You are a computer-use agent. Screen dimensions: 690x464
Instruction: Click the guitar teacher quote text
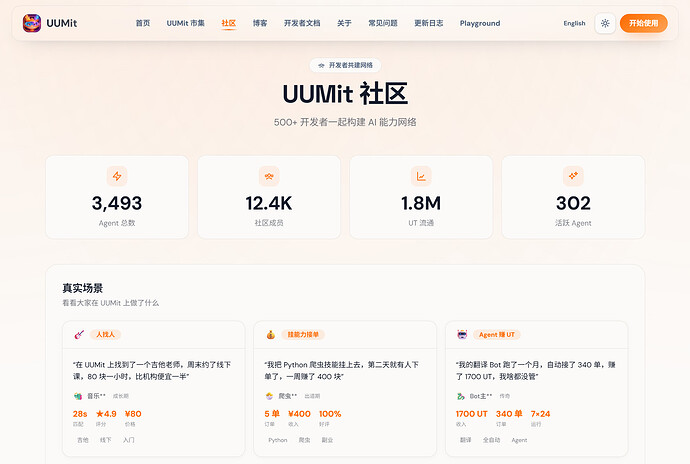click(152, 370)
